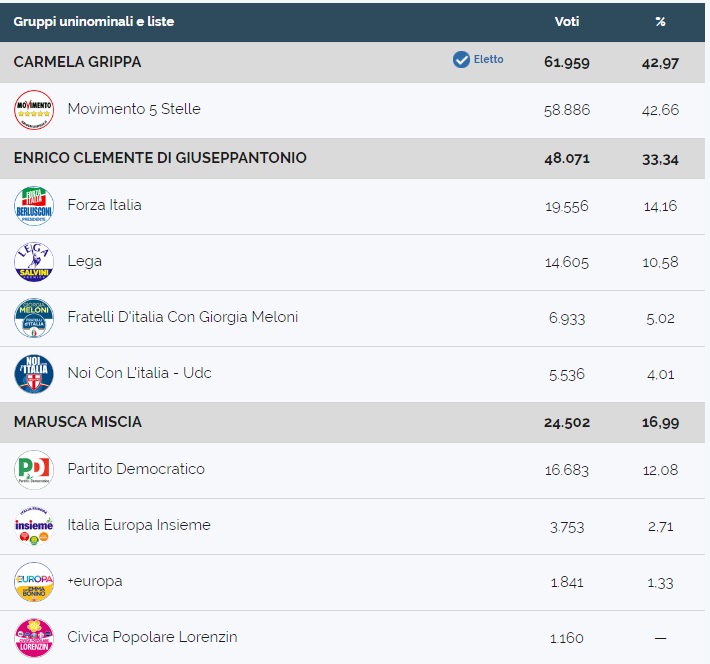The image size is (710, 664).
Task: Click percentage 5,02 for Fratelli D'italia
Action: (x=660, y=318)
